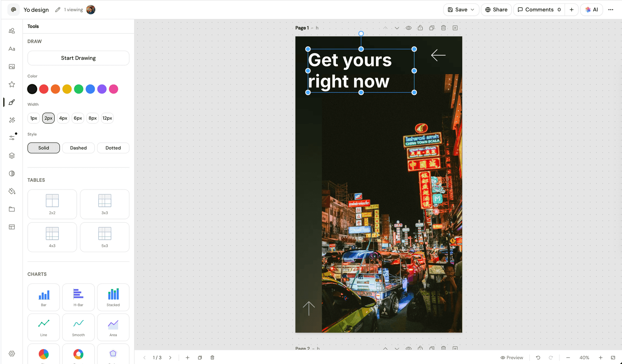Delete current page from bottom bar trash
622x364 pixels.
coord(212,358)
